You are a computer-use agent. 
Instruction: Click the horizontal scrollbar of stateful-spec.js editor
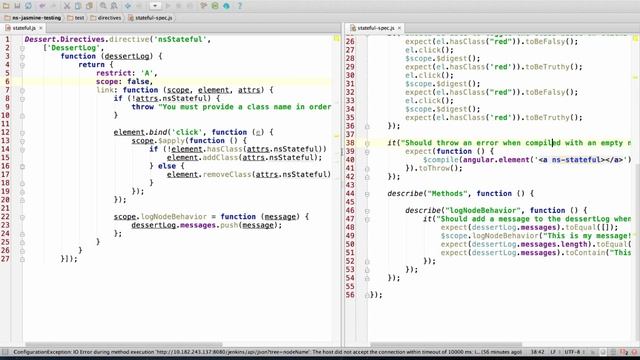(446, 345)
